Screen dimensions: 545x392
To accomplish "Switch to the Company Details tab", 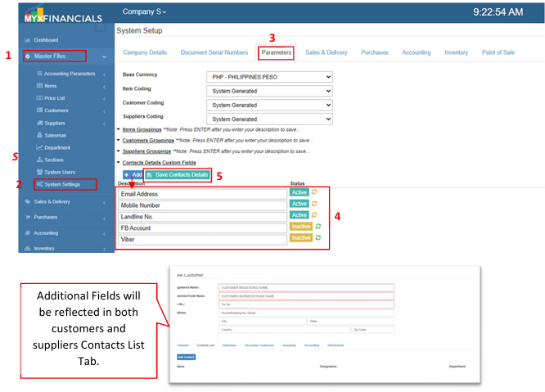I will pos(145,52).
